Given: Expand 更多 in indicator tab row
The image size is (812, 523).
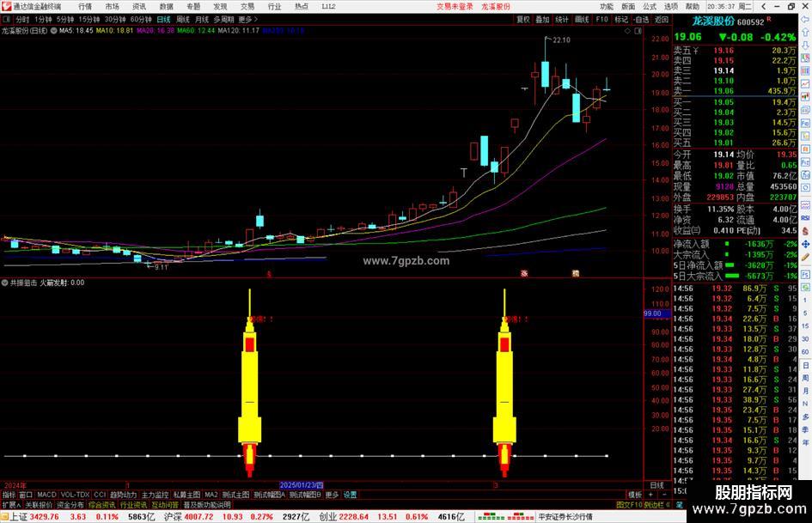Looking at the screenshot, I should point(332,495).
